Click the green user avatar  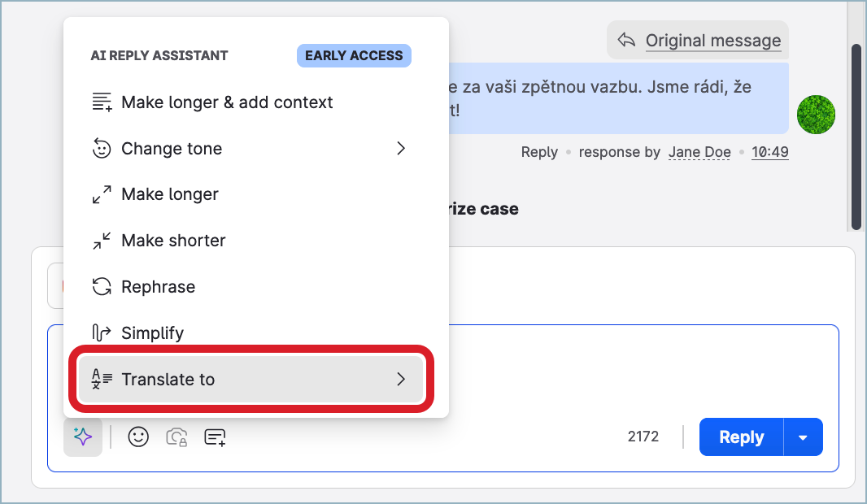[x=816, y=115]
